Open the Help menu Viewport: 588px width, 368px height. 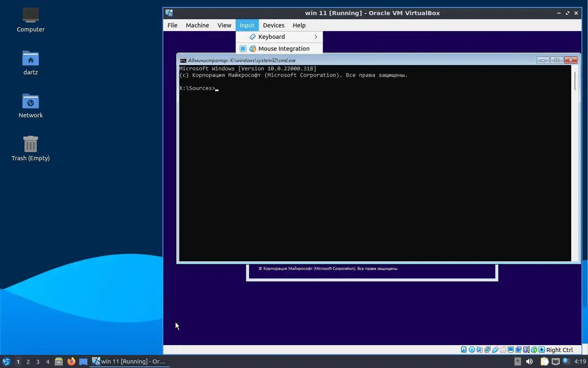click(299, 25)
